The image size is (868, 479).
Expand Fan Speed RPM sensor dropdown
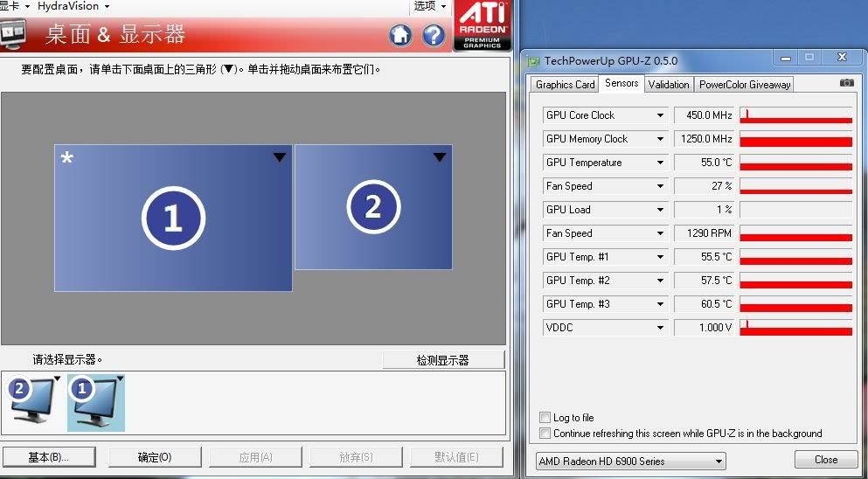[x=660, y=233]
